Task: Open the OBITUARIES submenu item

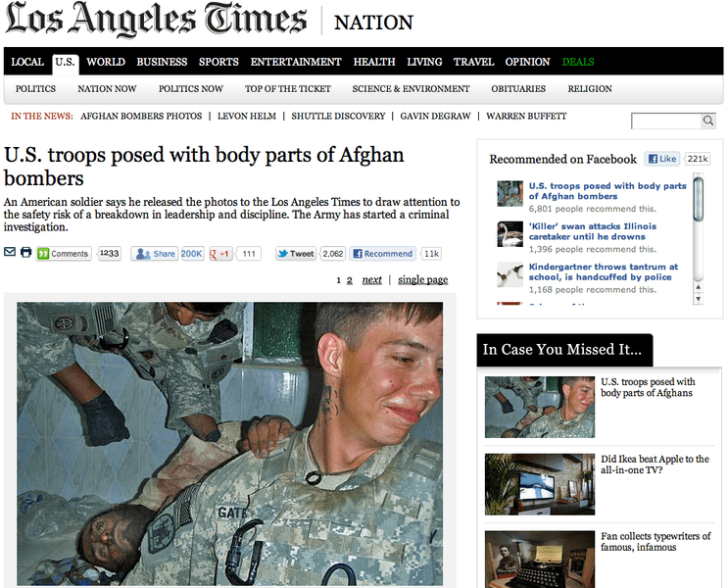Action: click(518, 89)
